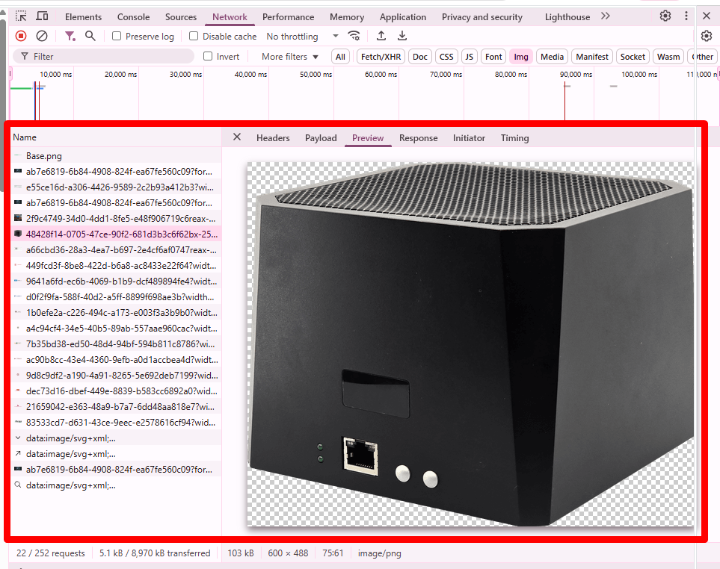Viewport: 720px width, 569px height.
Task: Go to the Application tab
Action: [x=403, y=17]
